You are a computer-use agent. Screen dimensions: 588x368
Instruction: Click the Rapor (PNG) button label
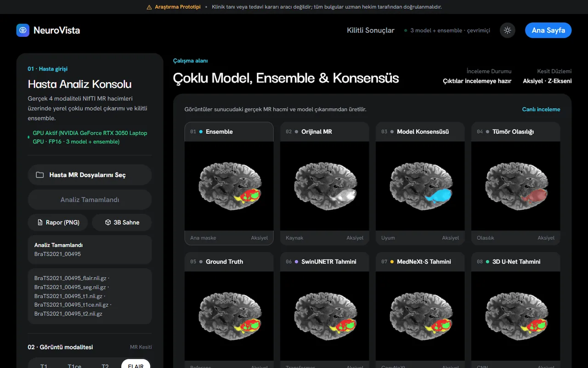click(x=62, y=222)
